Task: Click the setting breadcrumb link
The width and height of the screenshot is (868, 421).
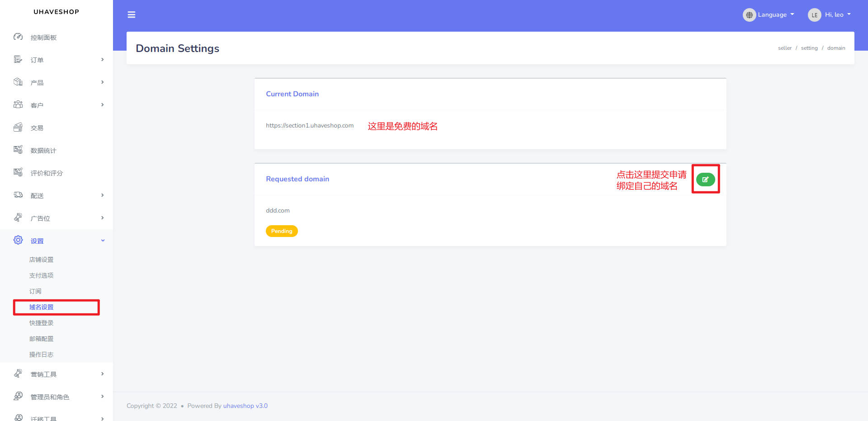Action: coord(809,48)
